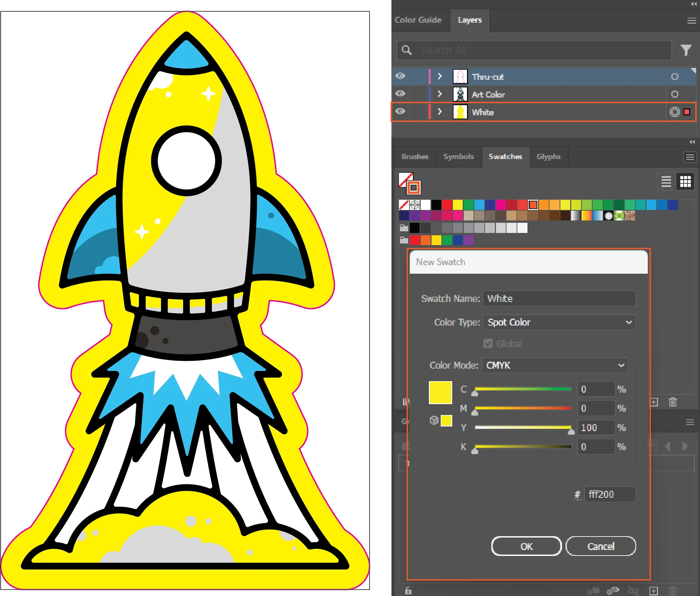Hide the Thru-cut layer
This screenshot has height=596, width=700.
coord(400,76)
